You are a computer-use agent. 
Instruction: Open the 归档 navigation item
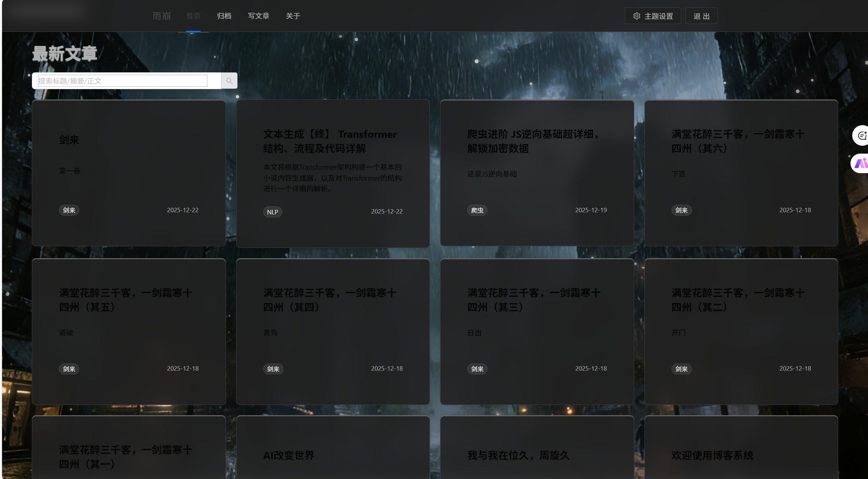pyautogui.click(x=224, y=16)
